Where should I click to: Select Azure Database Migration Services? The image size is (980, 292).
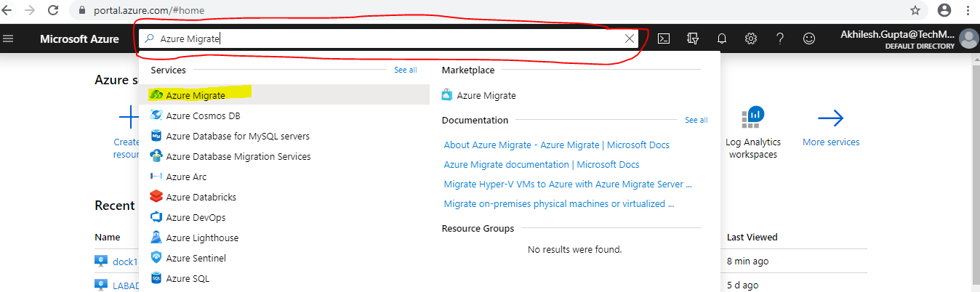pos(284,156)
